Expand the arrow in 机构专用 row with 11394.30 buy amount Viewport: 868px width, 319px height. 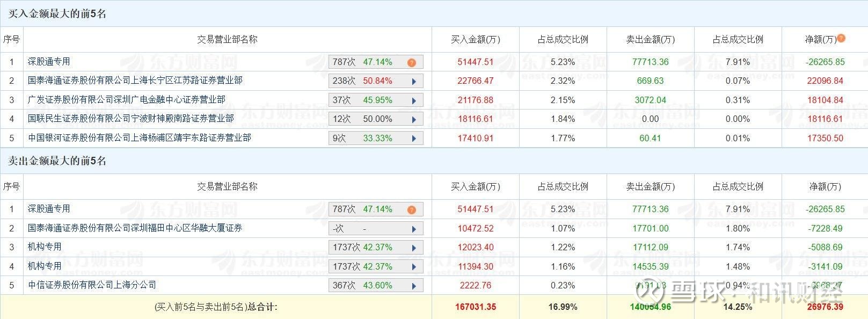point(414,267)
